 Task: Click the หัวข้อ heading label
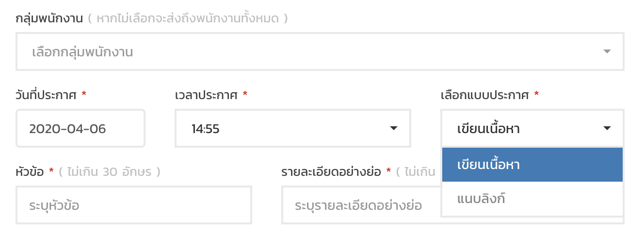[30, 172]
